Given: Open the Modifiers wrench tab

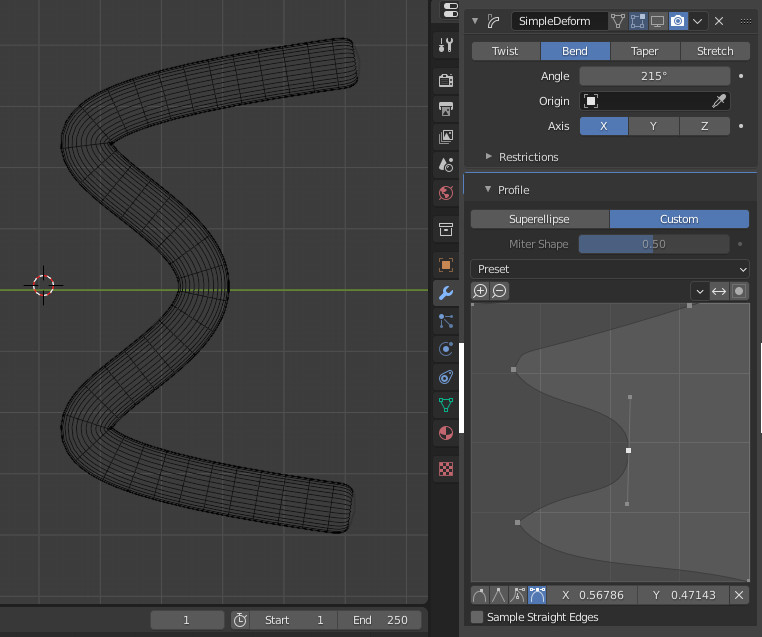Looking at the screenshot, I should [446, 293].
